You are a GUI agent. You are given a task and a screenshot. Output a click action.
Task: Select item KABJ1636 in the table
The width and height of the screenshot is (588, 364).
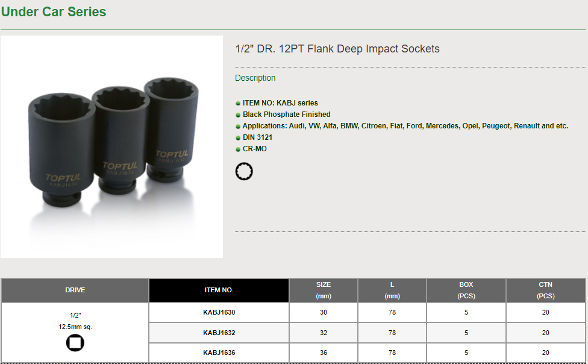(x=219, y=353)
